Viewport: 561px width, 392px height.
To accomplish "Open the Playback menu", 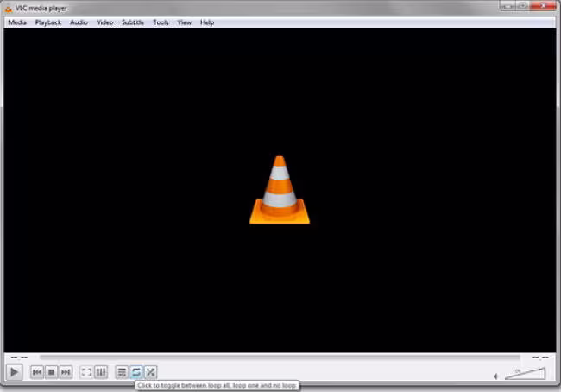I will click(x=48, y=22).
